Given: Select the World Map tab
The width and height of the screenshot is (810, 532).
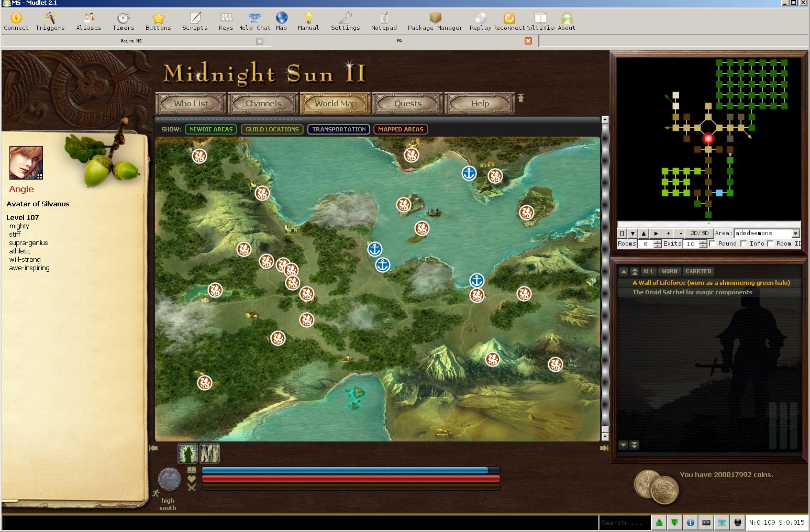Looking at the screenshot, I should pos(336,103).
